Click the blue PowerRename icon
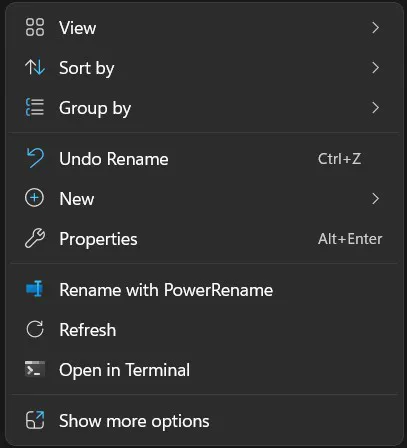 click(x=35, y=289)
